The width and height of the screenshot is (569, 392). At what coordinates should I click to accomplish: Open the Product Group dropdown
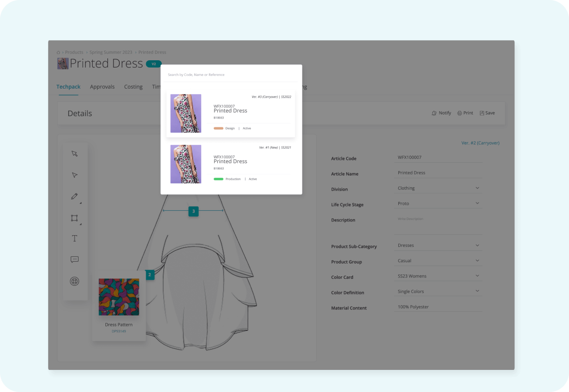click(x=477, y=261)
